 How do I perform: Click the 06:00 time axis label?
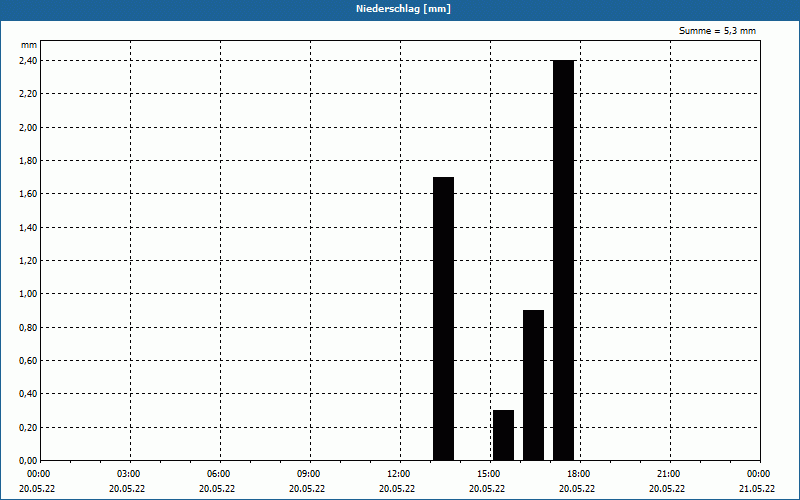click(x=219, y=474)
